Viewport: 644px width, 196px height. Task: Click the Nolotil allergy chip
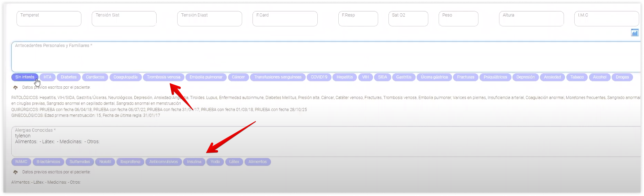[105, 162]
